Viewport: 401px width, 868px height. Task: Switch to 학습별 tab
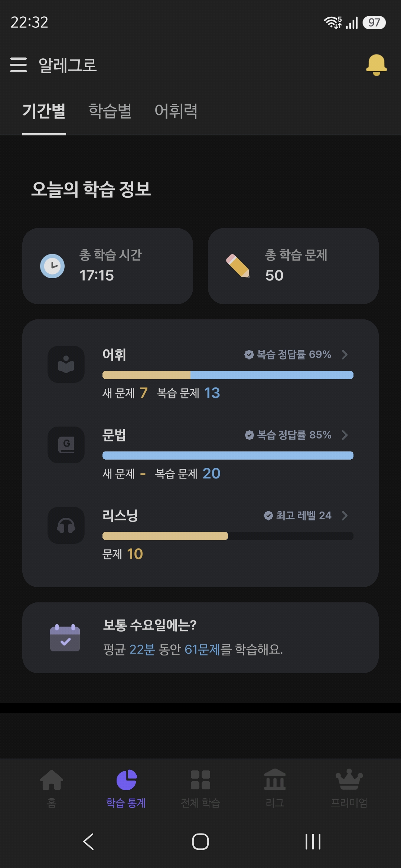tap(110, 111)
